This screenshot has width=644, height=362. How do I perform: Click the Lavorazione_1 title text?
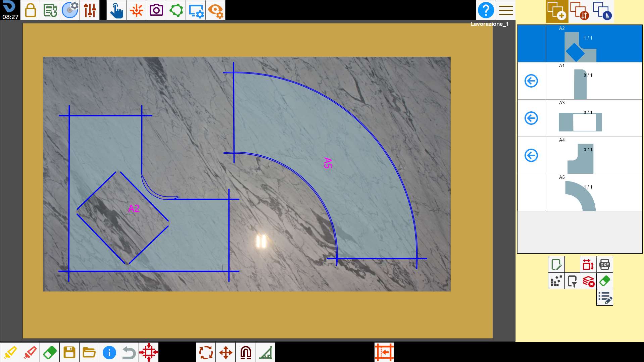coord(489,24)
